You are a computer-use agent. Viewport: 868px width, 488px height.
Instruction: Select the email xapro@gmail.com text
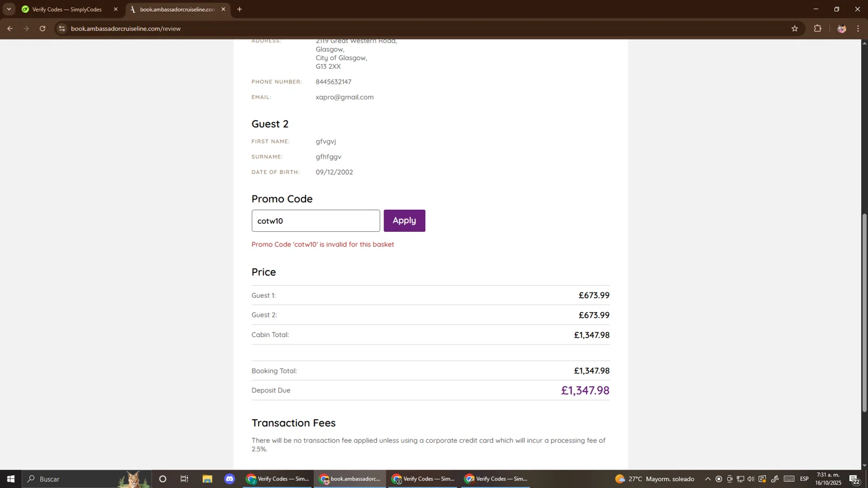coord(344,97)
